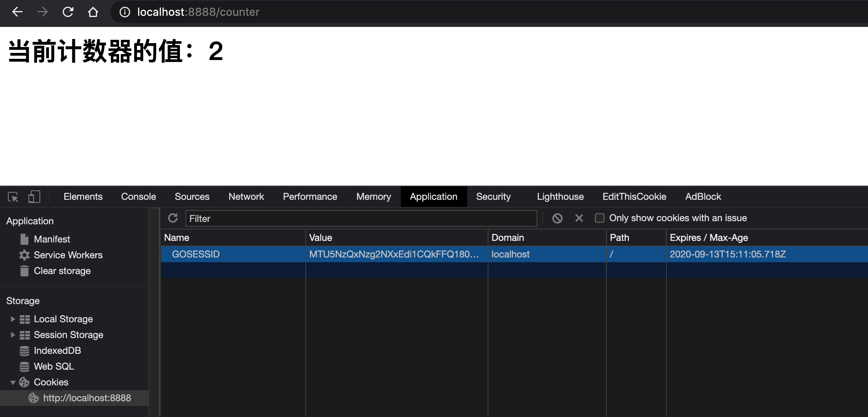The width and height of the screenshot is (868, 417).
Task: Switch to the Elements tab
Action: tap(83, 197)
